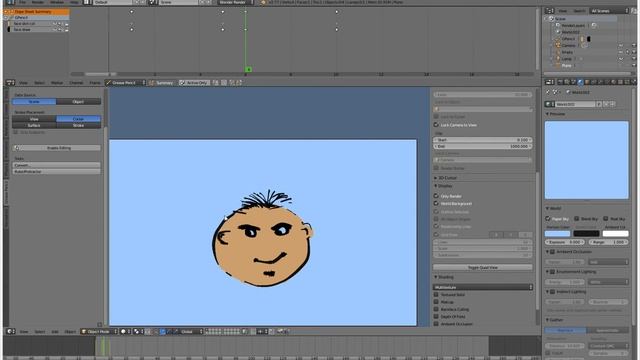This screenshot has height=360, width=640.
Task: Click the Lamp object icon in Outliner
Action: (x=558, y=59)
